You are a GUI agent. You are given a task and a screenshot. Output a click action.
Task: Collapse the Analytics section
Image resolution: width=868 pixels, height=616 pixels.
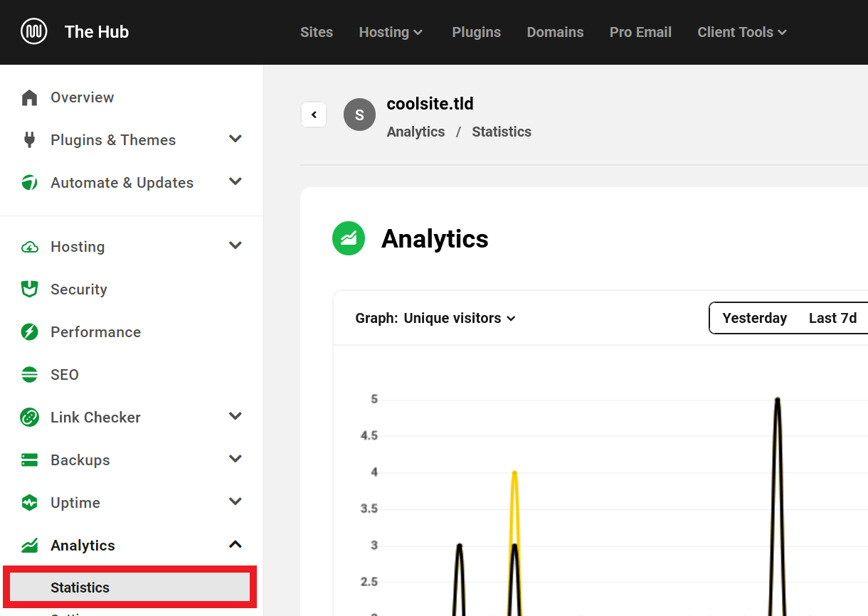point(235,545)
